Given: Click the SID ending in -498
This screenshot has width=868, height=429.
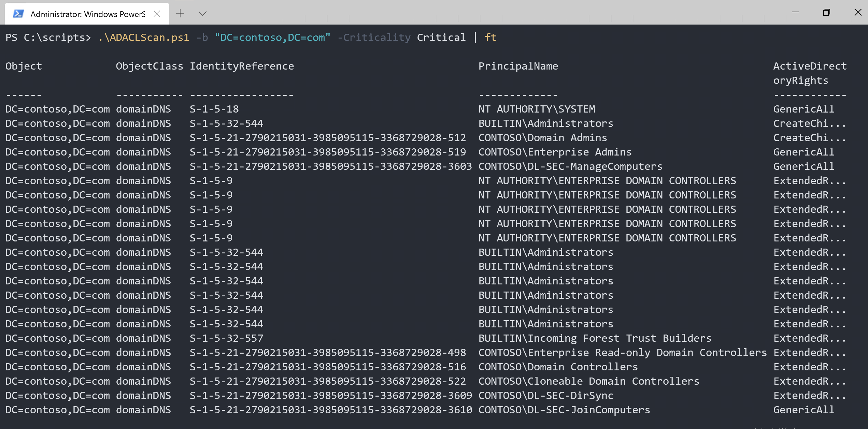Looking at the screenshot, I should click(x=328, y=352).
